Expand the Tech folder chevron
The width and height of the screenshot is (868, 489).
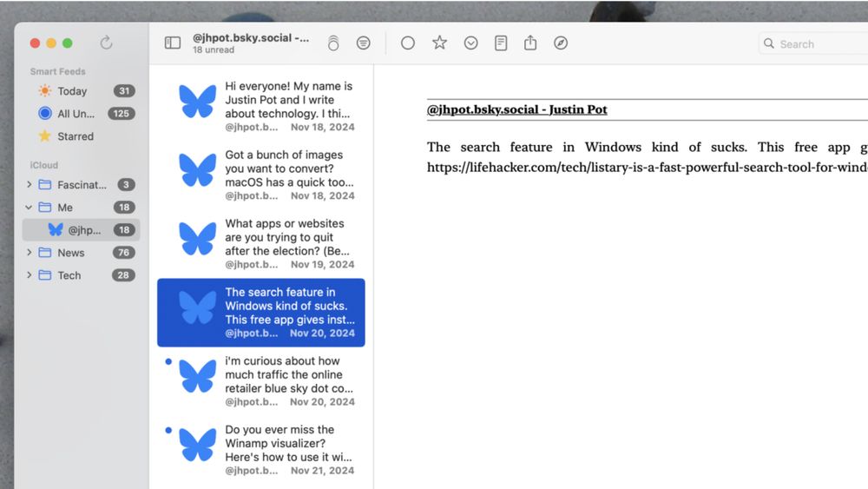coord(29,275)
